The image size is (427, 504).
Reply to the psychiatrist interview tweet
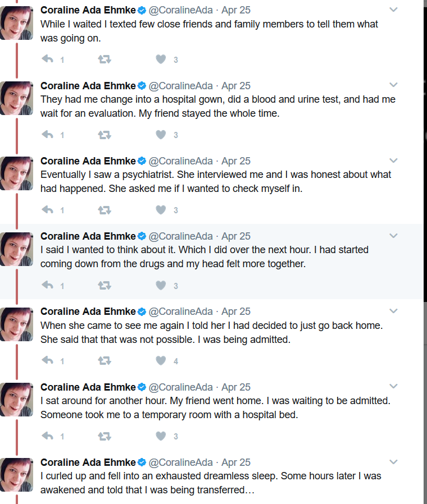pyautogui.click(x=47, y=210)
